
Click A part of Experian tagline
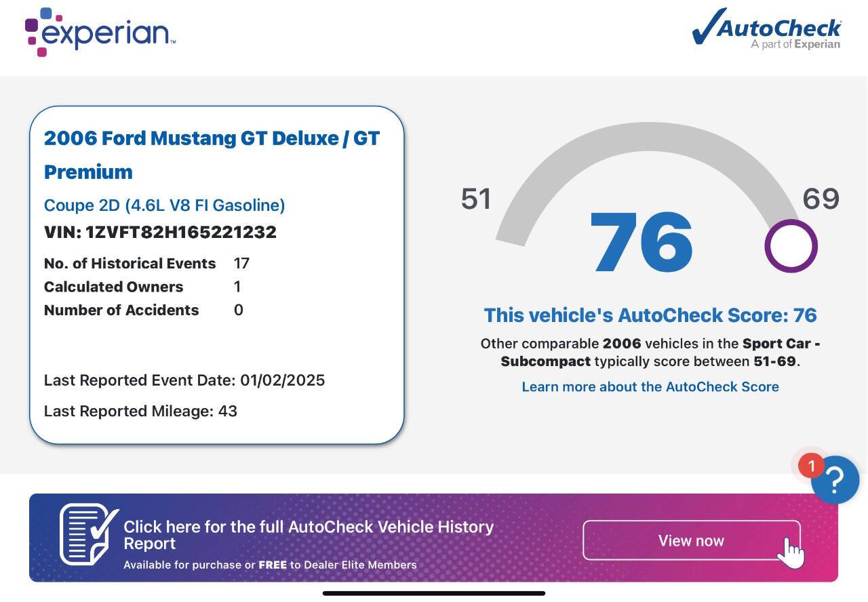795,44
